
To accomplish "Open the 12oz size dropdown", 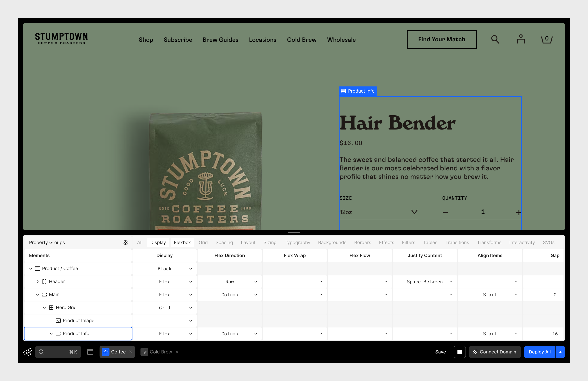I will pyautogui.click(x=379, y=212).
